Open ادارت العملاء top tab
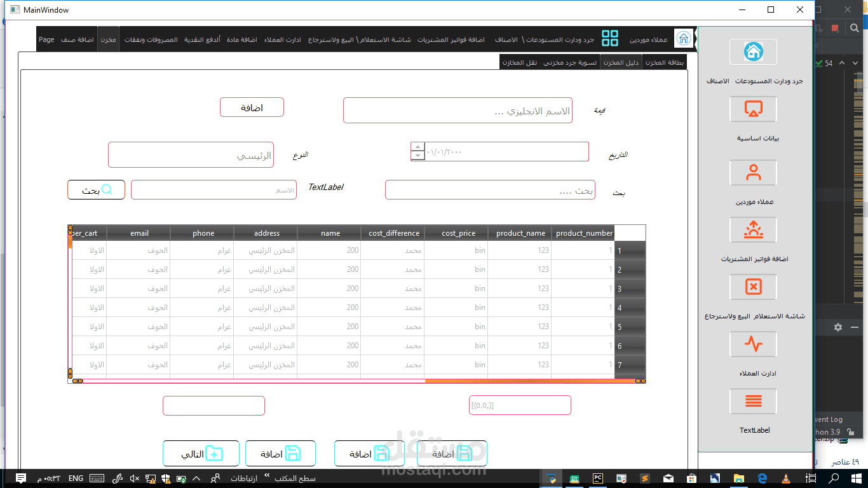This screenshot has height=488, width=868. pos(283,39)
